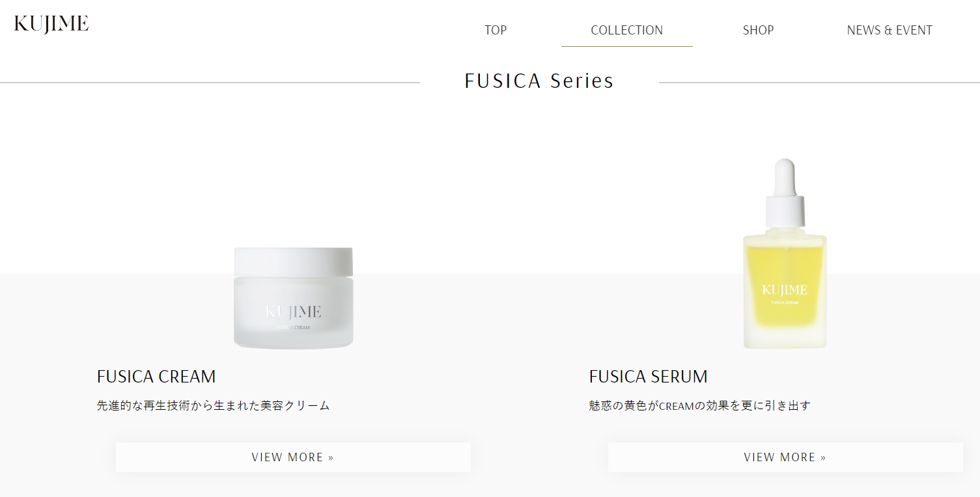Open the FUSICA CREAM product title
This screenshot has width=980, height=497.
pyautogui.click(x=156, y=377)
